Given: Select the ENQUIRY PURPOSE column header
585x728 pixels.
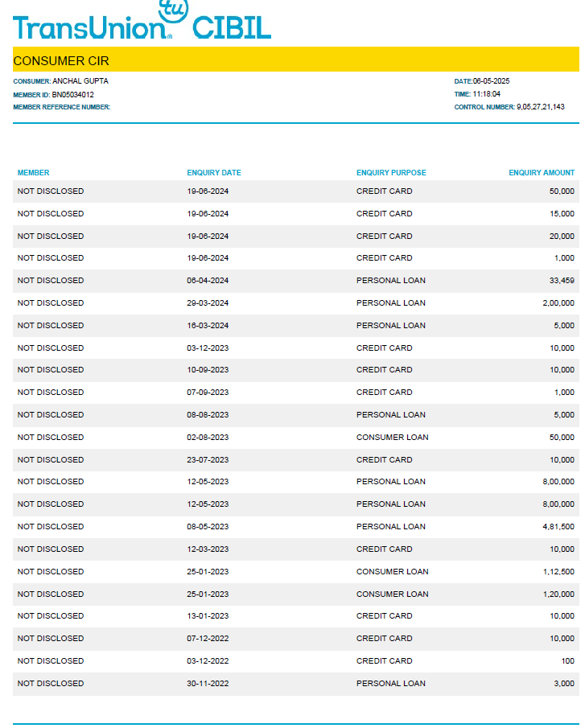Looking at the screenshot, I should coord(391,173).
